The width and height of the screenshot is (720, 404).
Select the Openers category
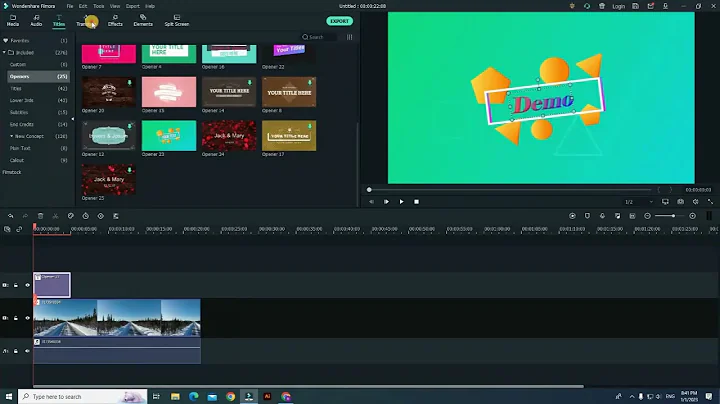[38, 76]
